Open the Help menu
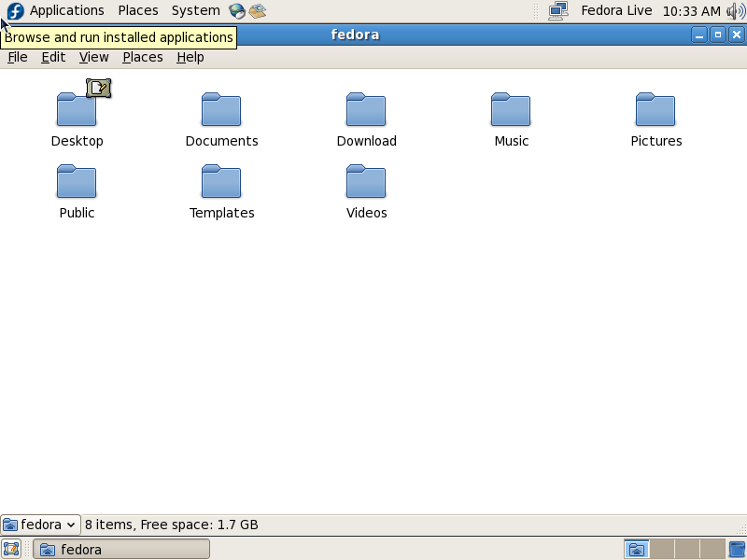 point(190,57)
